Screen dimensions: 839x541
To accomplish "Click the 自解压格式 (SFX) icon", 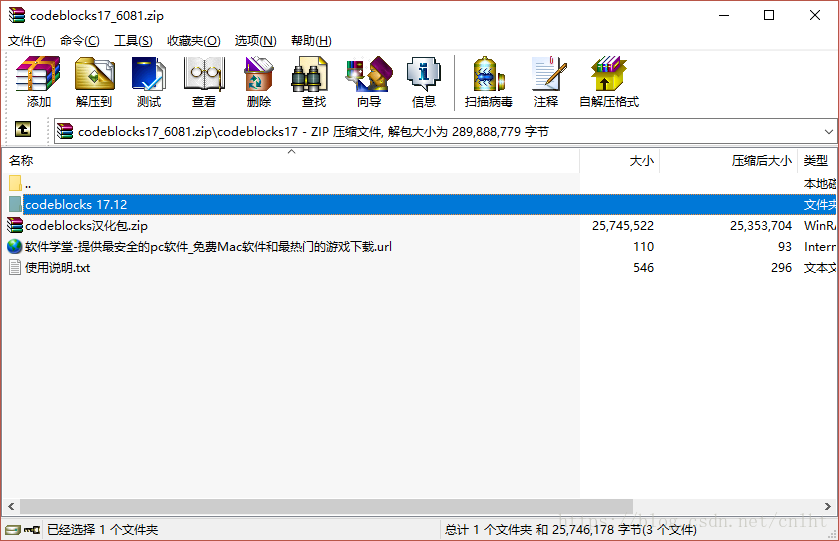I will [608, 74].
